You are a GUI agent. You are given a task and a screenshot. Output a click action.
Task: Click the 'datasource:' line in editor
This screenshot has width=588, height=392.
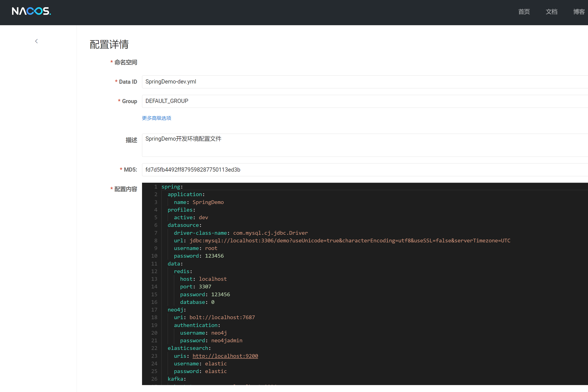[185, 225]
